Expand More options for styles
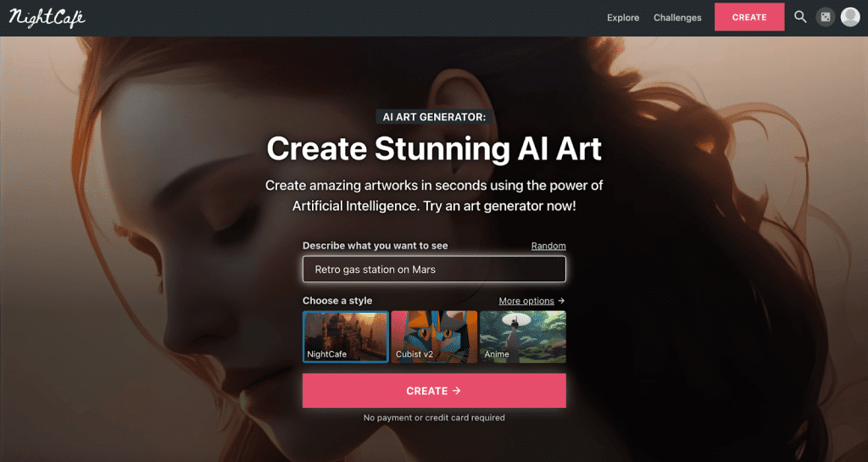868x462 pixels. 531,301
